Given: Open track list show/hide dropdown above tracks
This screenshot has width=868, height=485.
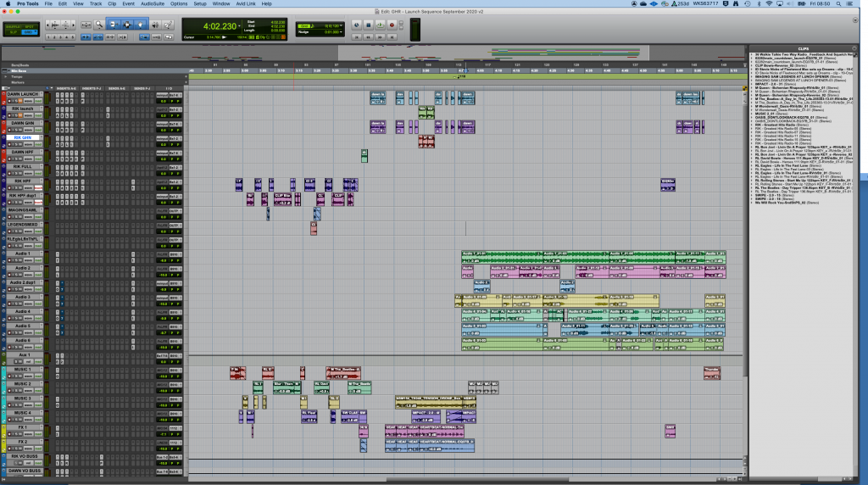Looking at the screenshot, I should pyautogui.click(x=4, y=88).
